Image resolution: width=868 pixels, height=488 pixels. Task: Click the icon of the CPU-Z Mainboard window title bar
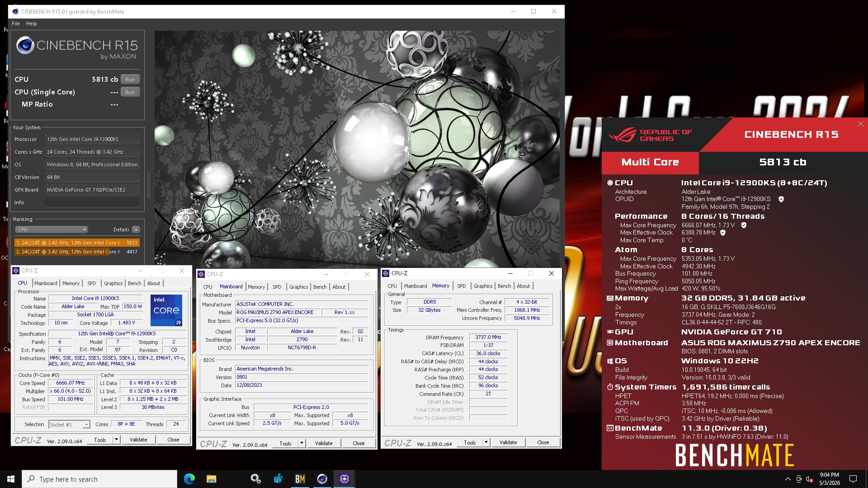(201, 274)
